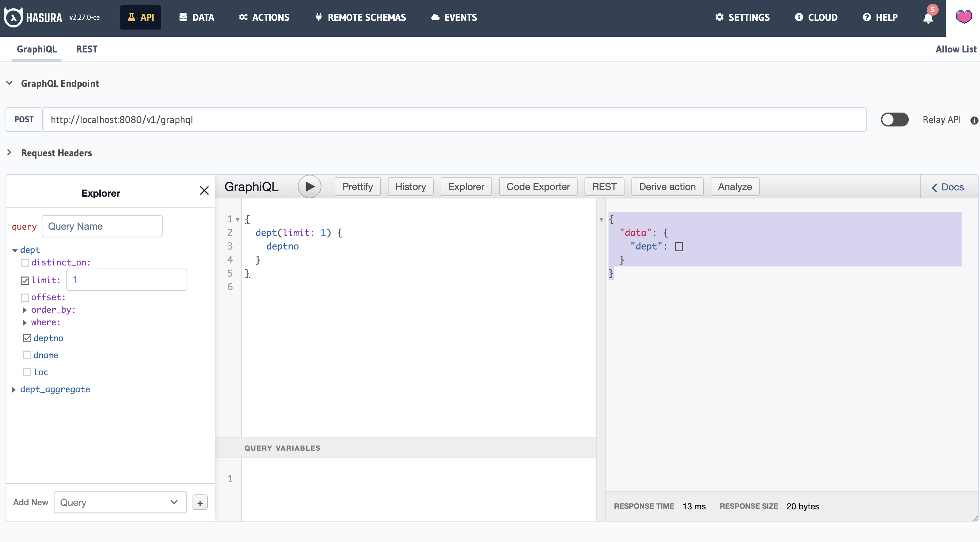
Task: Enable the Relay API toggle
Action: [895, 120]
